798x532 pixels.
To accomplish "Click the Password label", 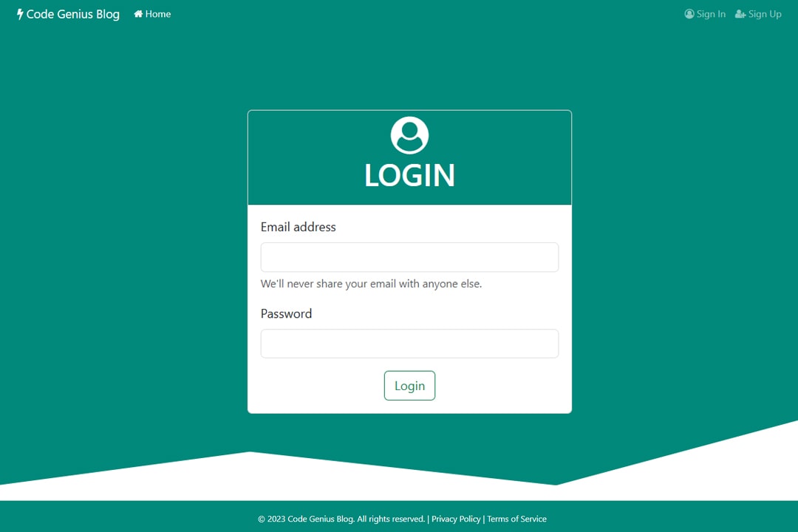I will pyautogui.click(x=286, y=313).
